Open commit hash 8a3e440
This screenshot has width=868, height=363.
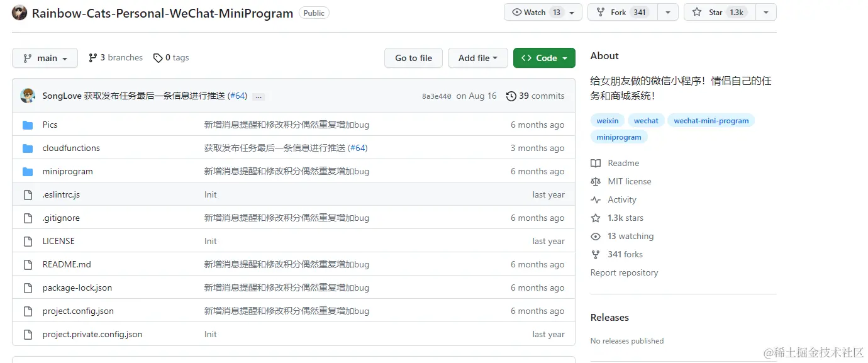point(437,96)
